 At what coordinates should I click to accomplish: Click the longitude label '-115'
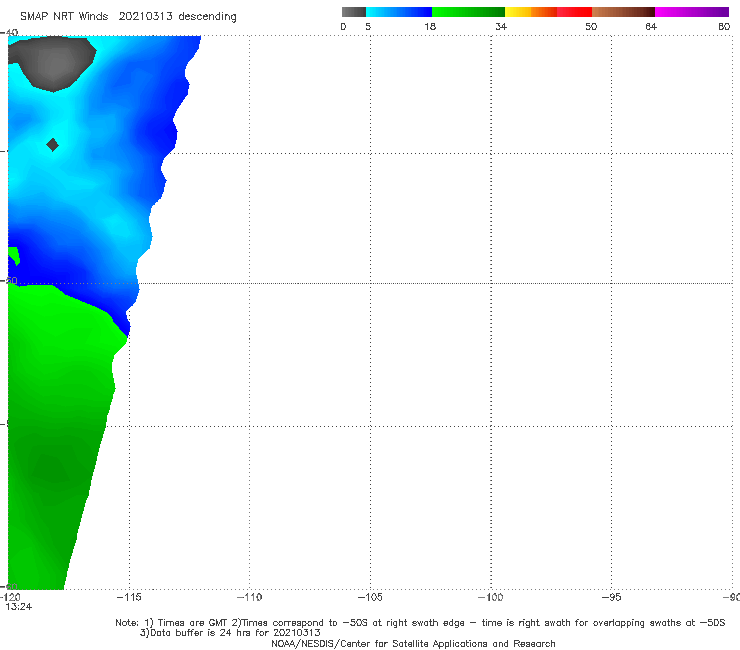[x=129, y=597]
